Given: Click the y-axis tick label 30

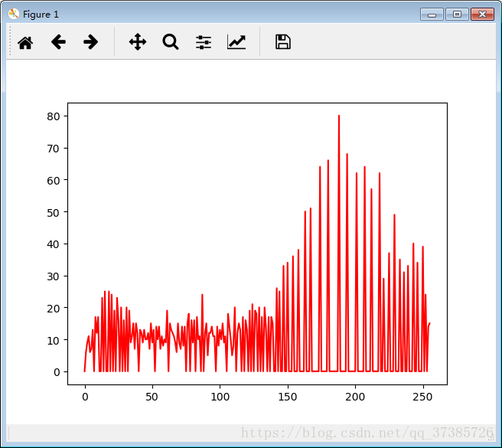Looking at the screenshot, I should (53, 276).
